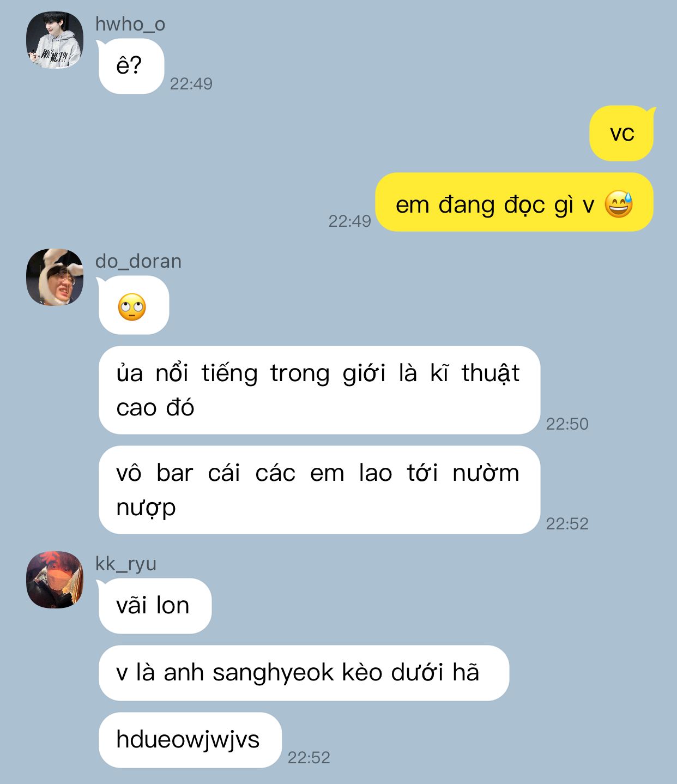Select the "v là anh sanghyeok" message
This screenshot has height=784, width=677.
[x=304, y=673]
